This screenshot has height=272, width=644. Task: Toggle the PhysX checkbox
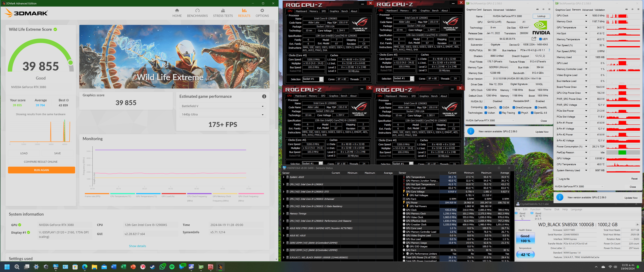[519, 113]
